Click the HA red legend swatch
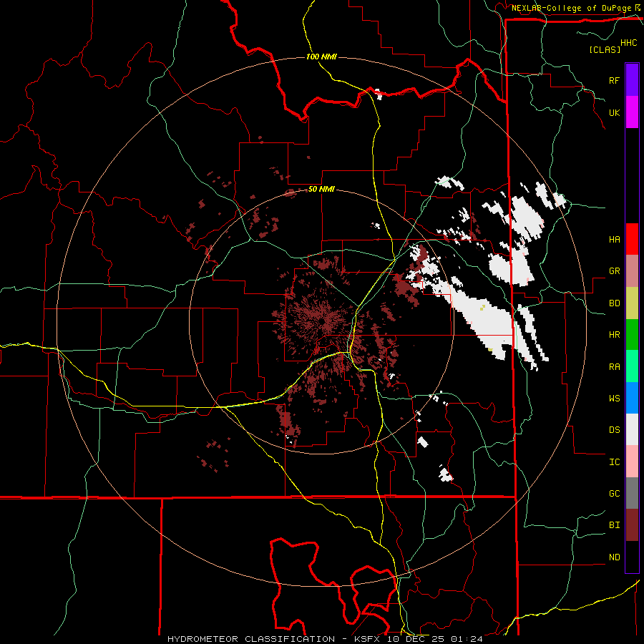 [632, 239]
